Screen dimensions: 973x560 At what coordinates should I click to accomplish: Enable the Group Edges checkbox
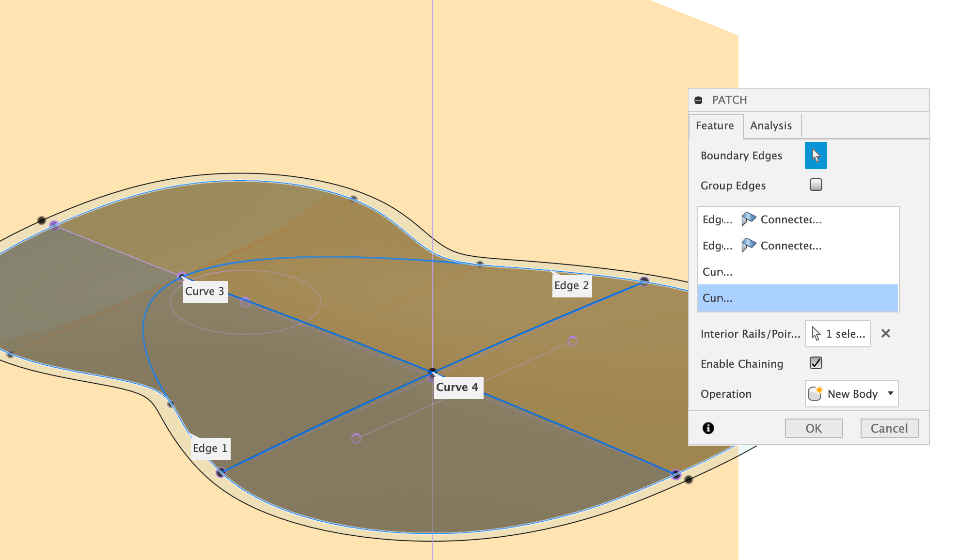816,185
